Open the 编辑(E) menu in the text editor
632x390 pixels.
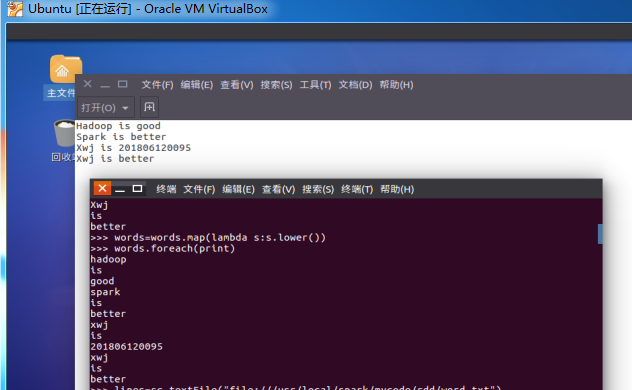tap(197, 85)
